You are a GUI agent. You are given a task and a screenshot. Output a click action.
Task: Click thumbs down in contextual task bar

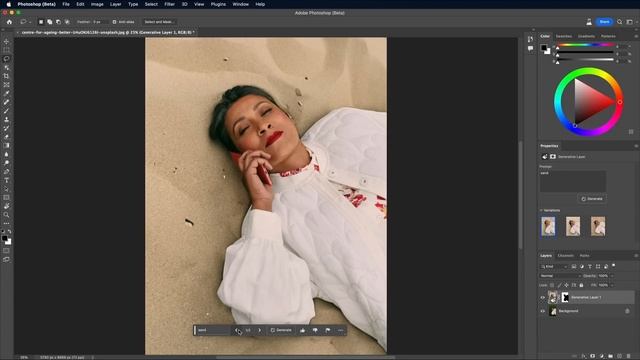tap(315, 330)
